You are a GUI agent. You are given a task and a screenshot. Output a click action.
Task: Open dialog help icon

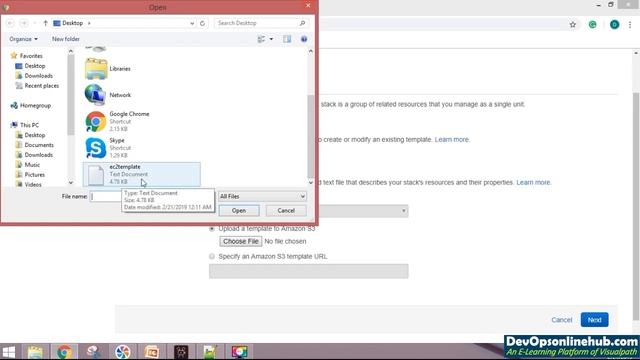(x=304, y=39)
